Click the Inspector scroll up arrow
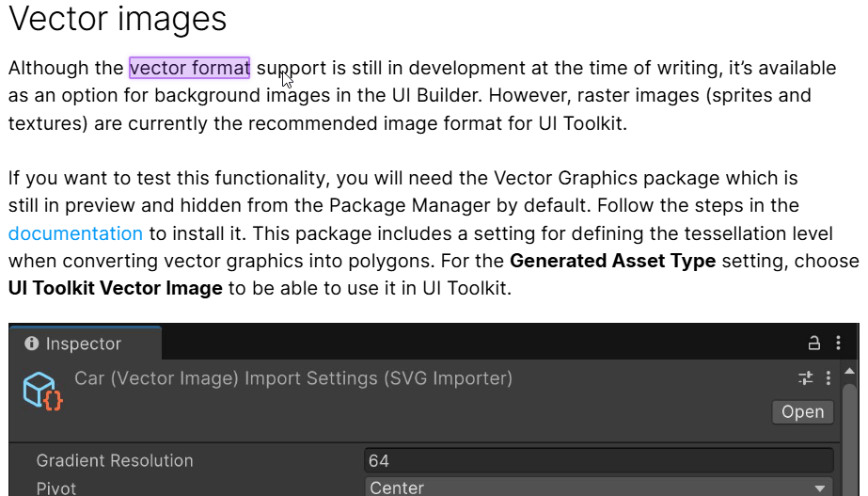This screenshot has width=868, height=496. click(850, 371)
